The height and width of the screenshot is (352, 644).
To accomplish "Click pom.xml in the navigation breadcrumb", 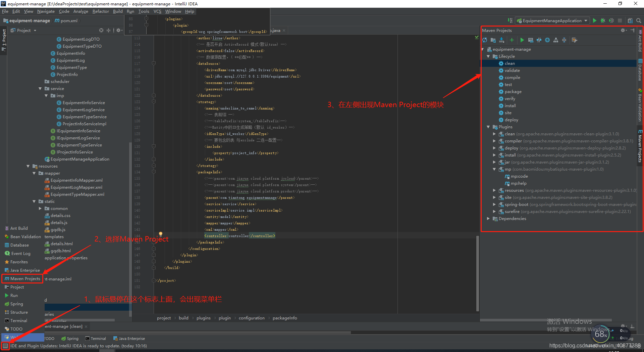I will tap(66, 20).
